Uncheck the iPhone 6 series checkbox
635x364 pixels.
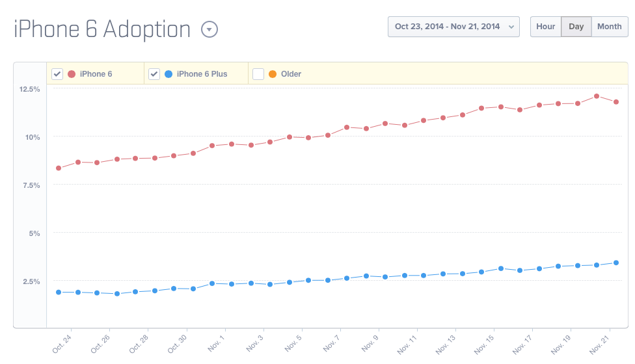click(57, 74)
